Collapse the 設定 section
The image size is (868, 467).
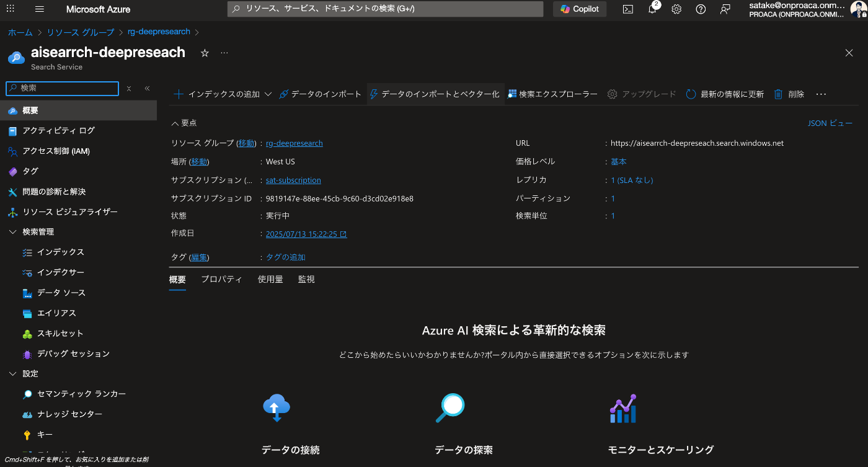click(x=12, y=374)
